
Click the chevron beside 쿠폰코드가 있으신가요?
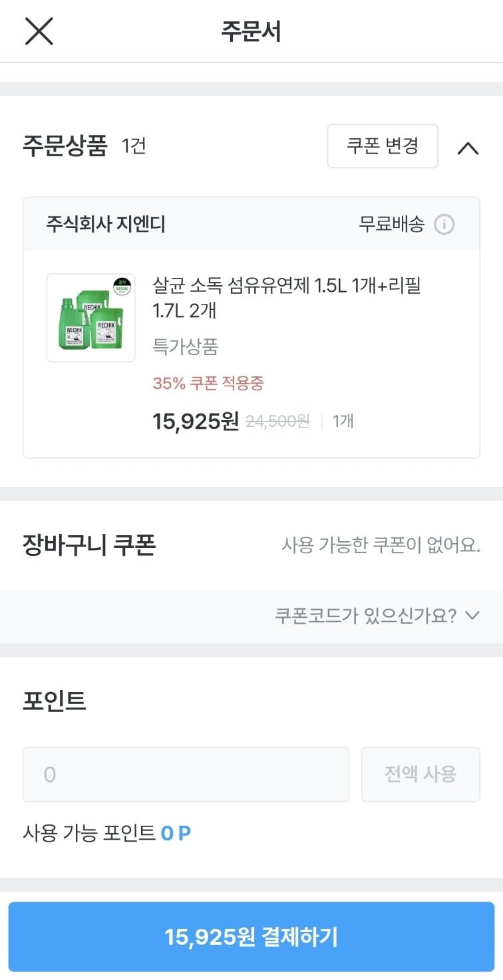[x=472, y=616]
